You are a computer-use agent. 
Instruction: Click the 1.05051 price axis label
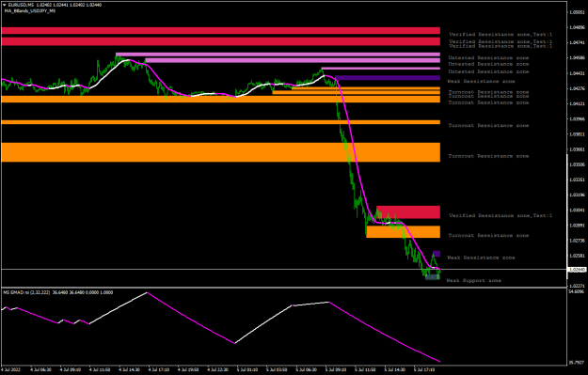click(x=577, y=12)
